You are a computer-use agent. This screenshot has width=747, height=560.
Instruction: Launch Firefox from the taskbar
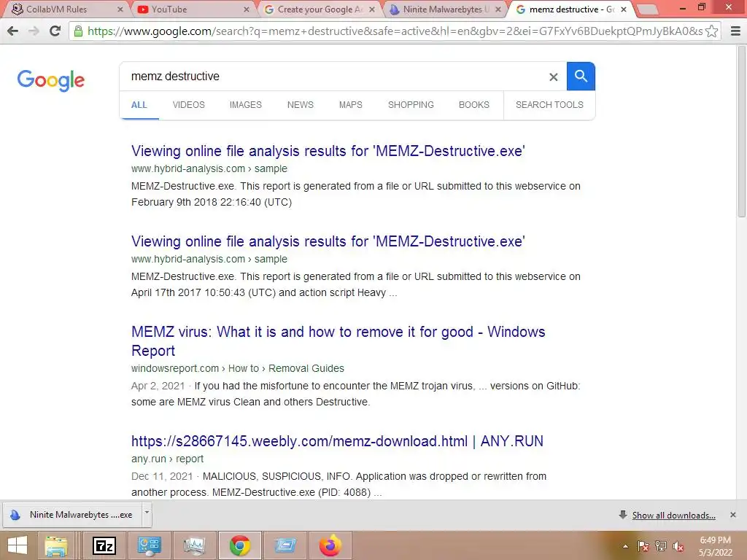(x=330, y=545)
